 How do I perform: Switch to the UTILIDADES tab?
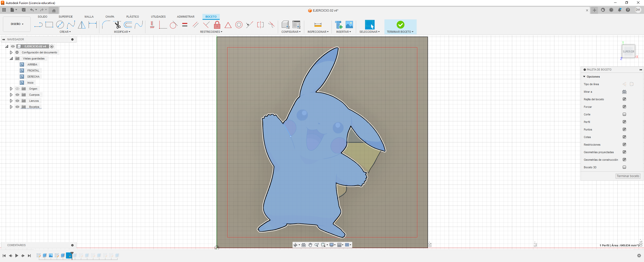[x=158, y=17]
